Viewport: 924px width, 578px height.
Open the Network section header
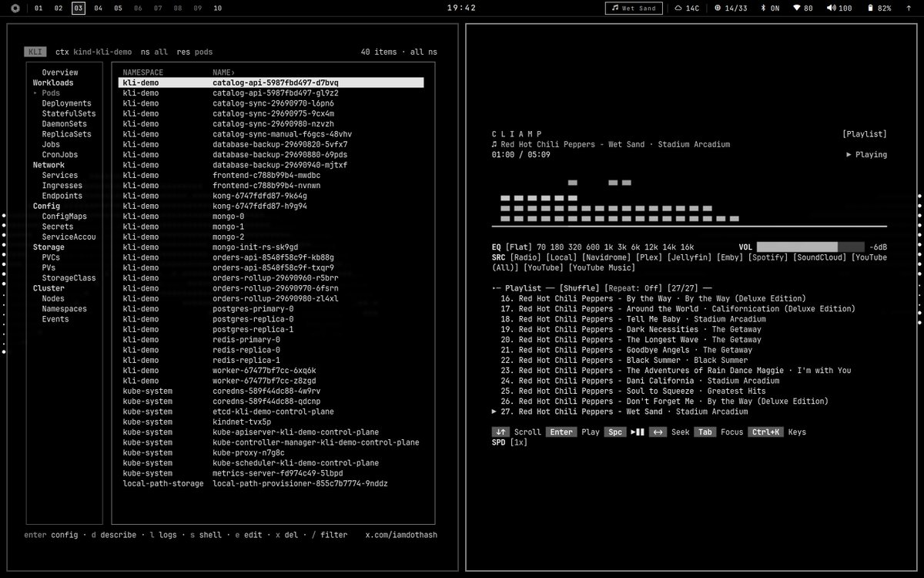49,165
